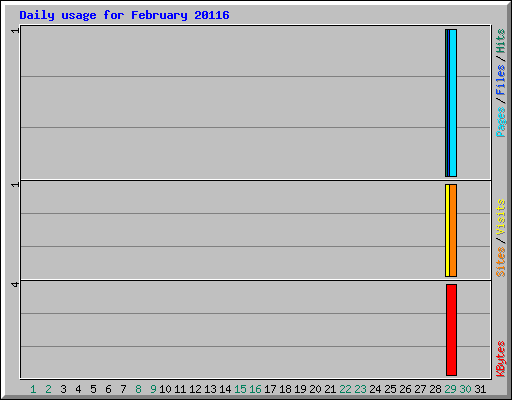Click the red KBytes bar for day 29
Image resolution: width=512 pixels, height=400 pixels.
tap(452, 330)
